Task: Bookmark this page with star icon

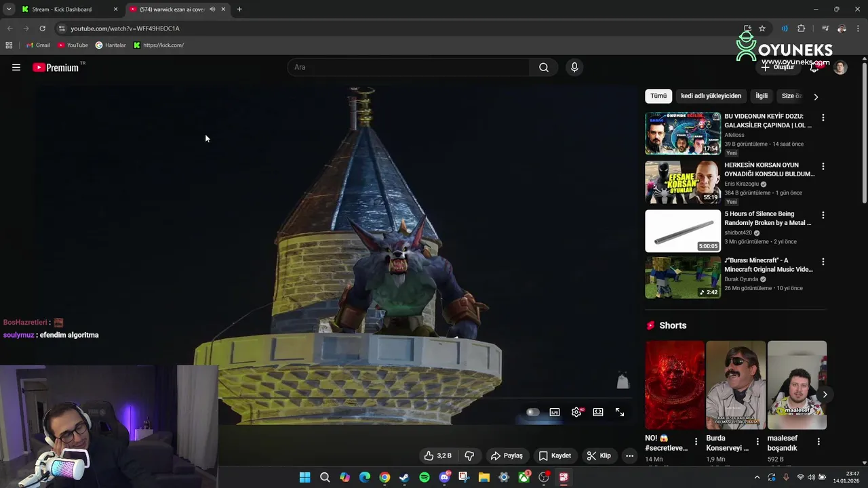Action: point(762,28)
